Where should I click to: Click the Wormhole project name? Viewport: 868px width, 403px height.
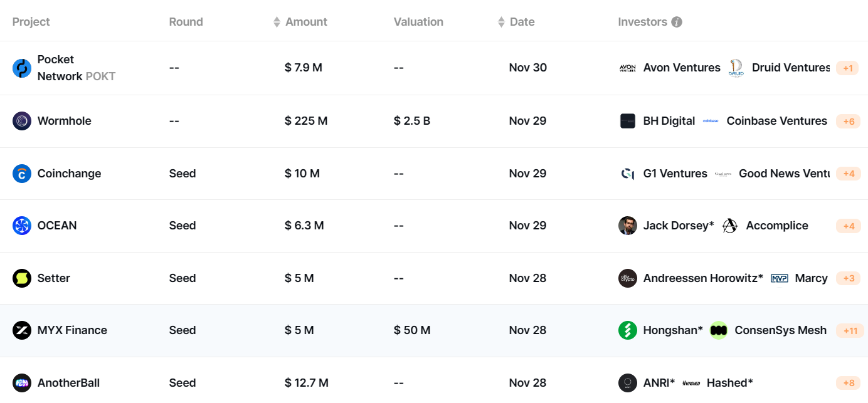click(64, 121)
